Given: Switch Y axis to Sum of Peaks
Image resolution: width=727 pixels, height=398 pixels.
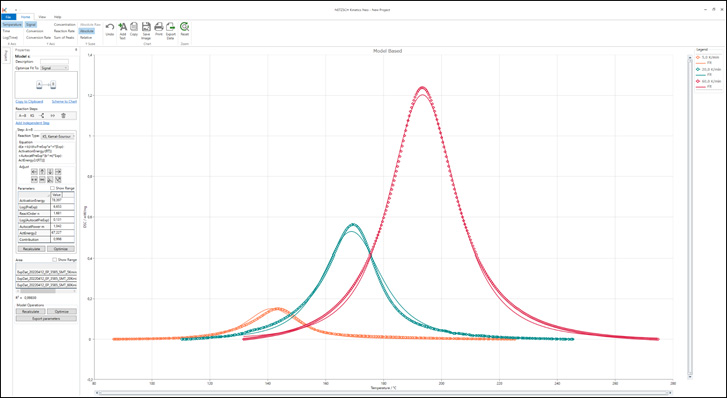Looking at the screenshot, I should point(64,38).
